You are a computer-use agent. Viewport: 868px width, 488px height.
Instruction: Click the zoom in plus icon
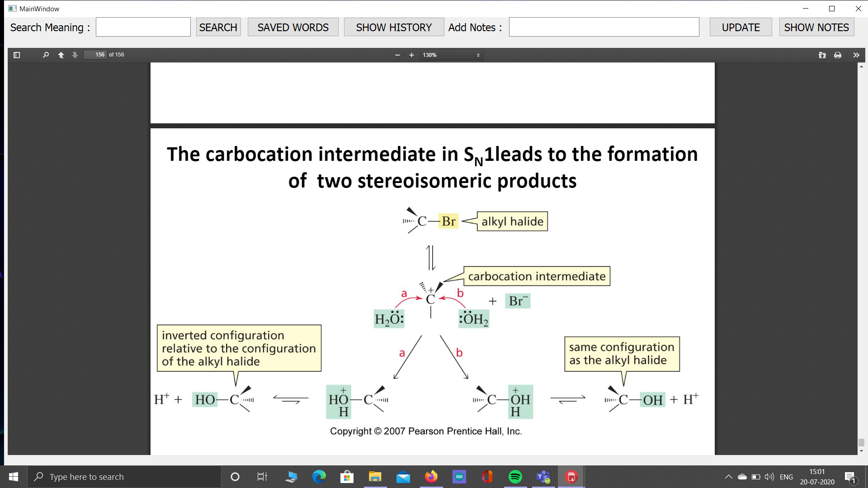point(411,55)
